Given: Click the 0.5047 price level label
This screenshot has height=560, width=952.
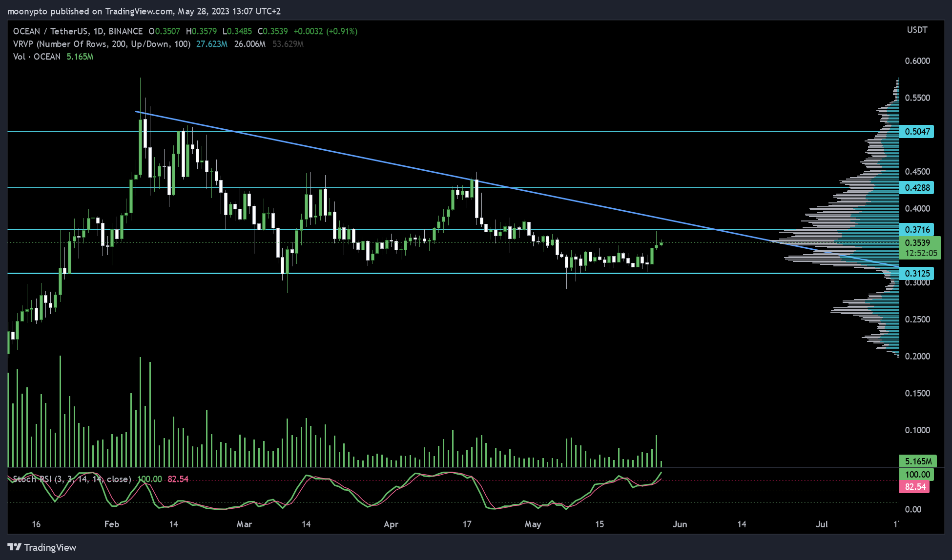Looking at the screenshot, I should [x=917, y=132].
